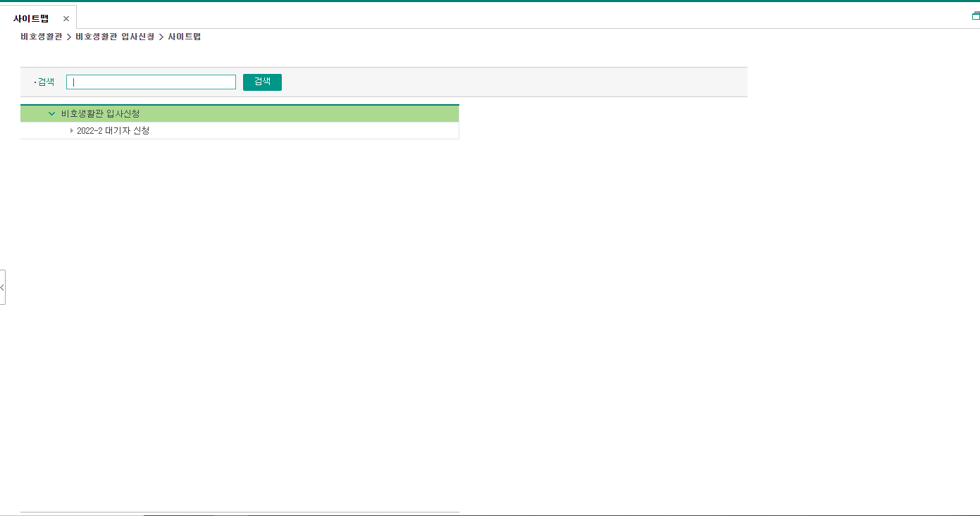Image resolution: width=980 pixels, height=516 pixels.
Task: Click the first breadcrumb arrow separator
Action: 69,37
